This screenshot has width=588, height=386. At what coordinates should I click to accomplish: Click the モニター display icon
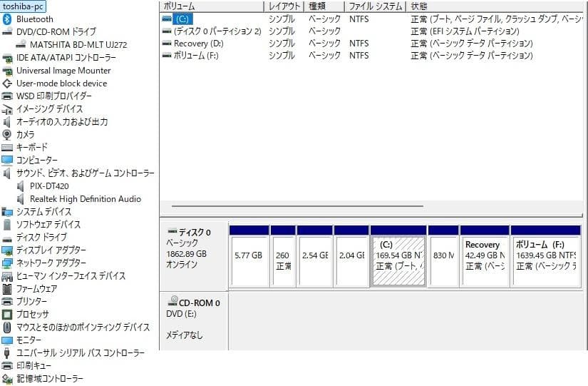(x=6, y=340)
